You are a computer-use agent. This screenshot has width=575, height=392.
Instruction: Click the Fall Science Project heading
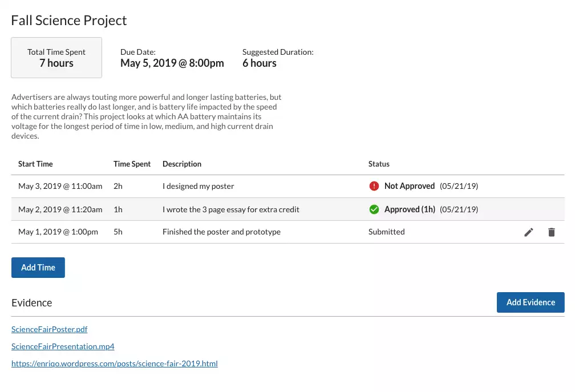[69, 21]
